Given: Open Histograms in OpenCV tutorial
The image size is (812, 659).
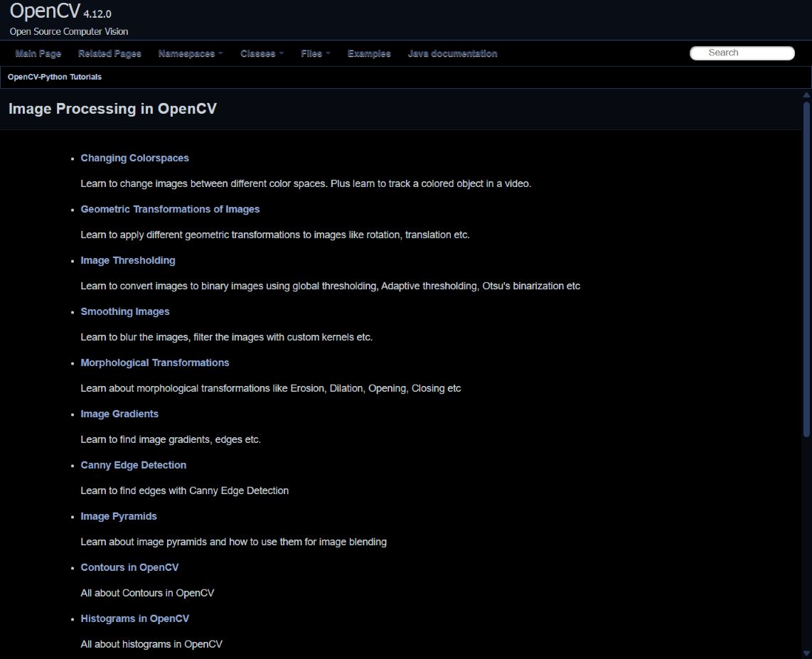Looking at the screenshot, I should pyautogui.click(x=134, y=618).
